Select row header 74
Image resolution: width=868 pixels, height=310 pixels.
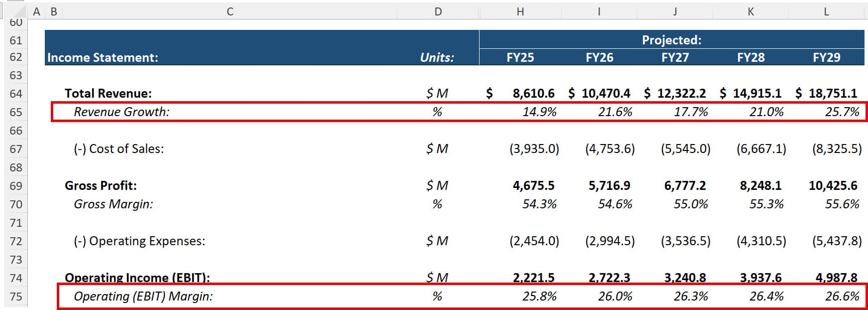pos(16,278)
